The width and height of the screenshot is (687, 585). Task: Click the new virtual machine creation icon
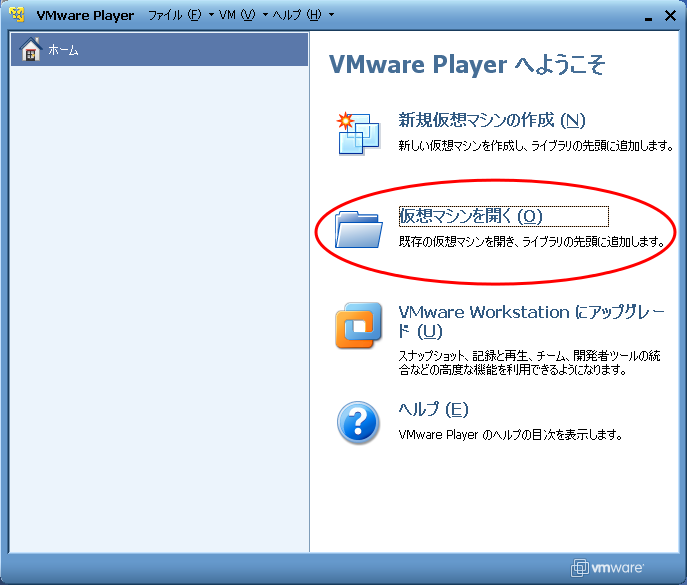click(x=358, y=133)
